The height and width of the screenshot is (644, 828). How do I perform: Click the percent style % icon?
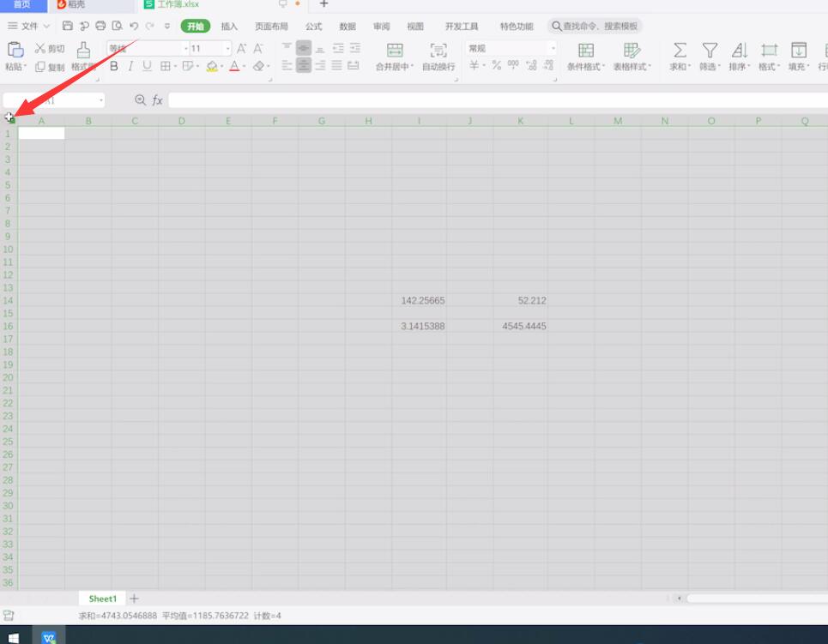(495, 64)
